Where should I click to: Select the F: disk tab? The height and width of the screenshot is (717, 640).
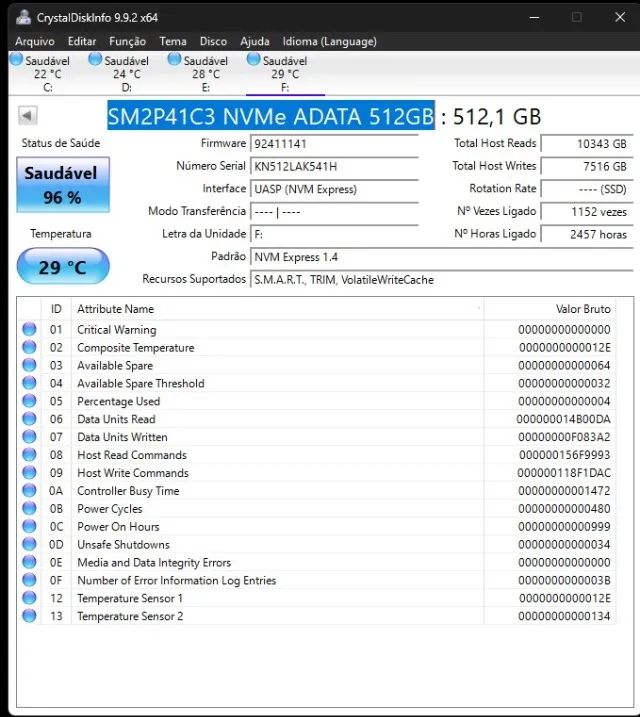click(285, 74)
